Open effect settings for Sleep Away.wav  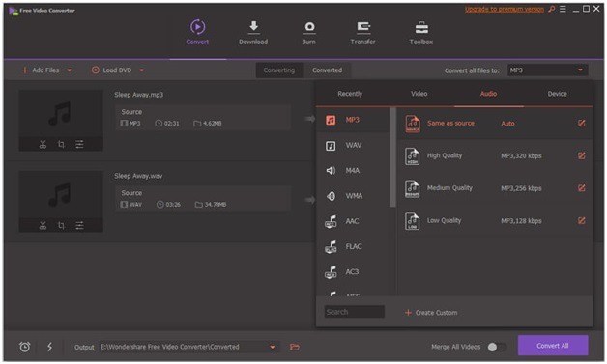79,226
